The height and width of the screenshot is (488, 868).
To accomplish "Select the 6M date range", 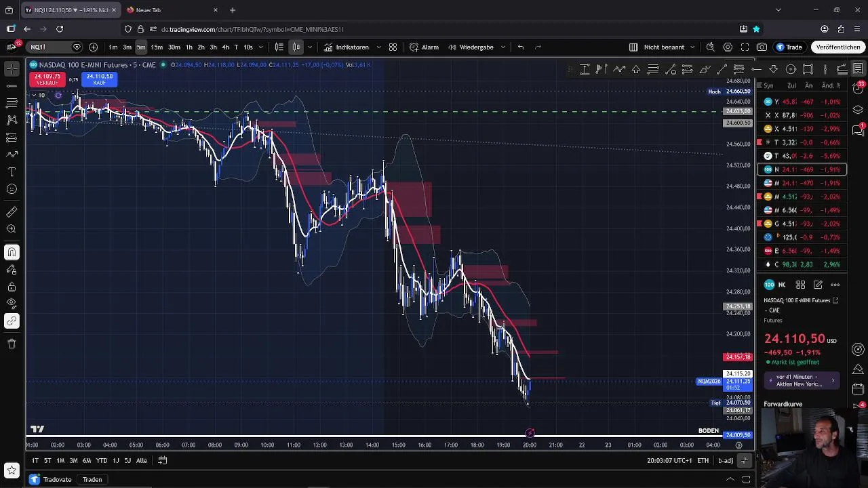I will [87, 460].
